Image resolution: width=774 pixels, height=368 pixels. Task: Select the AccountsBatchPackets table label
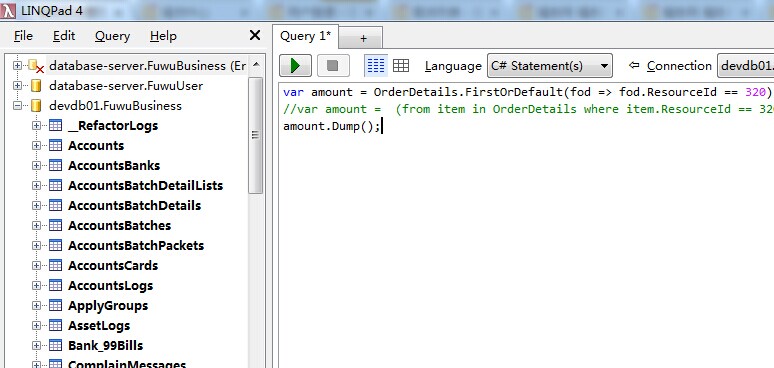pyautogui.click(x=136, y=245)
